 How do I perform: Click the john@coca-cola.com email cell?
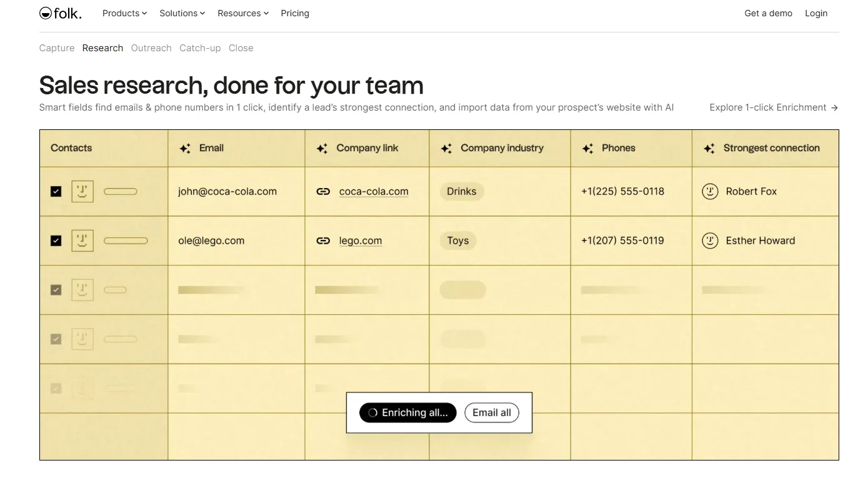227,192
